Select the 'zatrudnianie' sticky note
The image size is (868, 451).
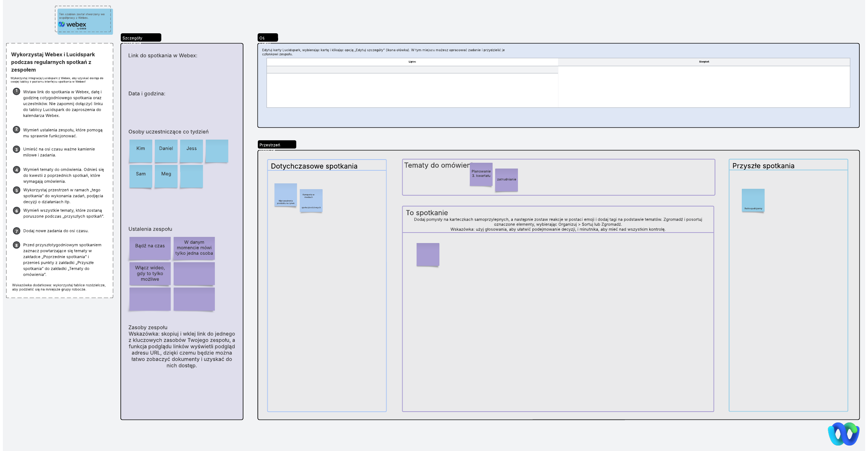(x=506, y=180)
